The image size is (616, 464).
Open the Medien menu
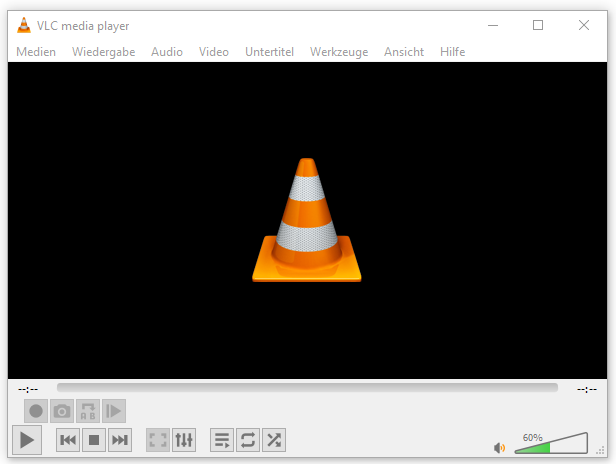[x=36, y=52]
